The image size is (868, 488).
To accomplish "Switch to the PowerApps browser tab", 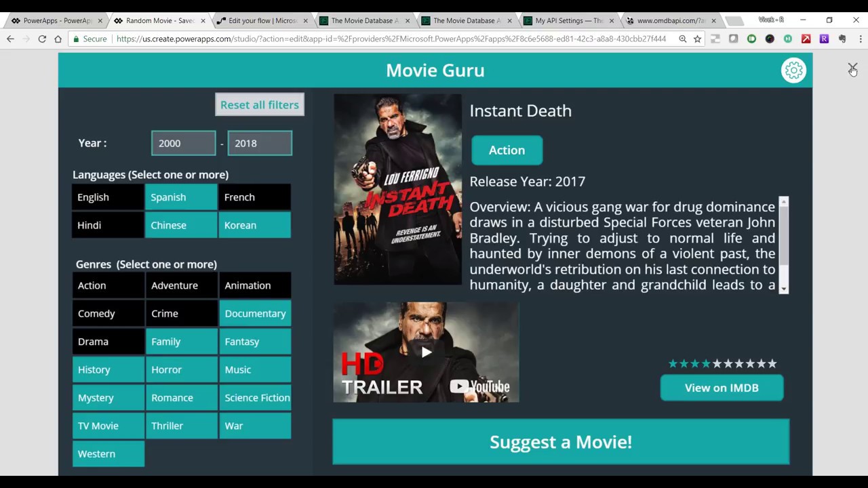I will click(x=57, y=20).
